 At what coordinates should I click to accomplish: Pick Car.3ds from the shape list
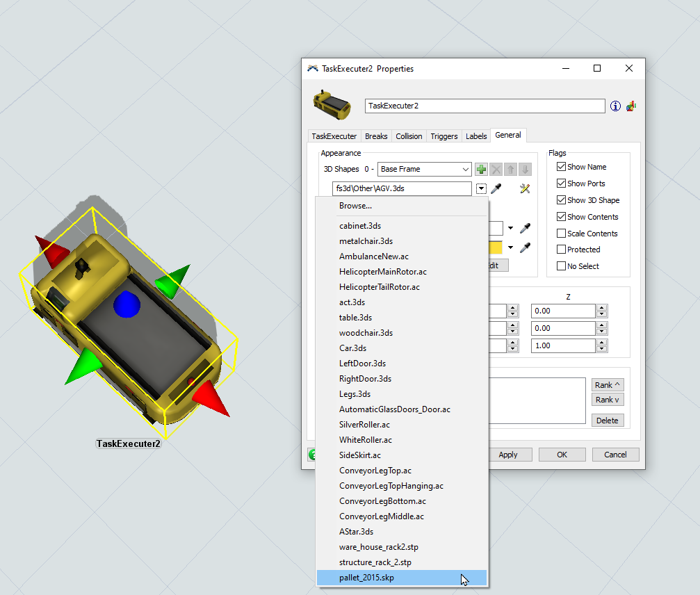point(402,348)
